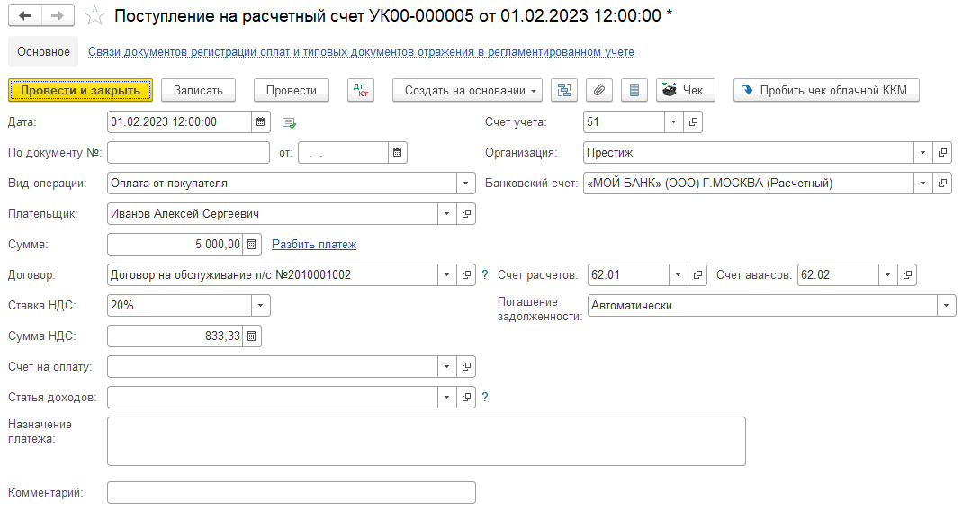The height and width of the screenshot is (529, 980).
Task: Click into the Назначение платежа text area
Action: coord(426,441)
